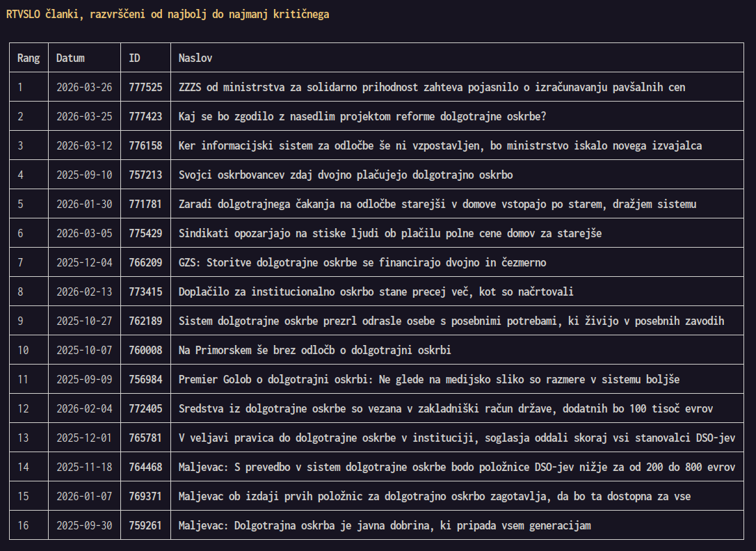Select ID 759261 cell
The image size is (756, 551).
pos(145,525)
